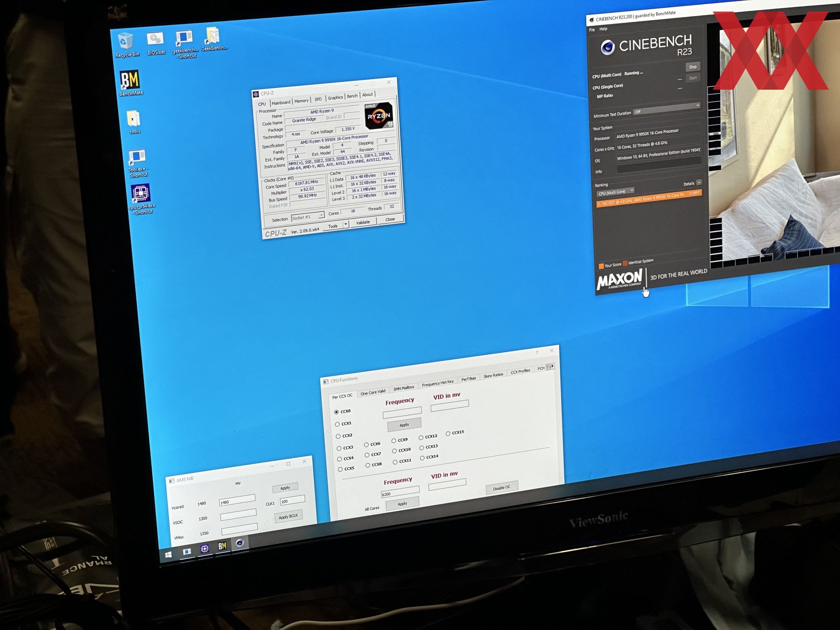The width and height of the screenshot is (840, 630).
Task: Click the Ryzen 9 logo in CPU-Z
Action: pyautogui.click(x=379, y=115)
